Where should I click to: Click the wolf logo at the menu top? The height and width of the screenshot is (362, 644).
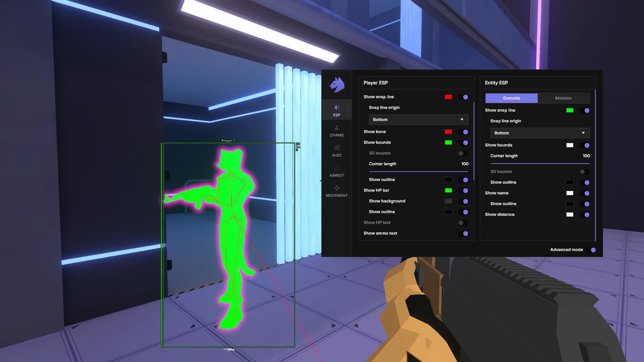336,85
